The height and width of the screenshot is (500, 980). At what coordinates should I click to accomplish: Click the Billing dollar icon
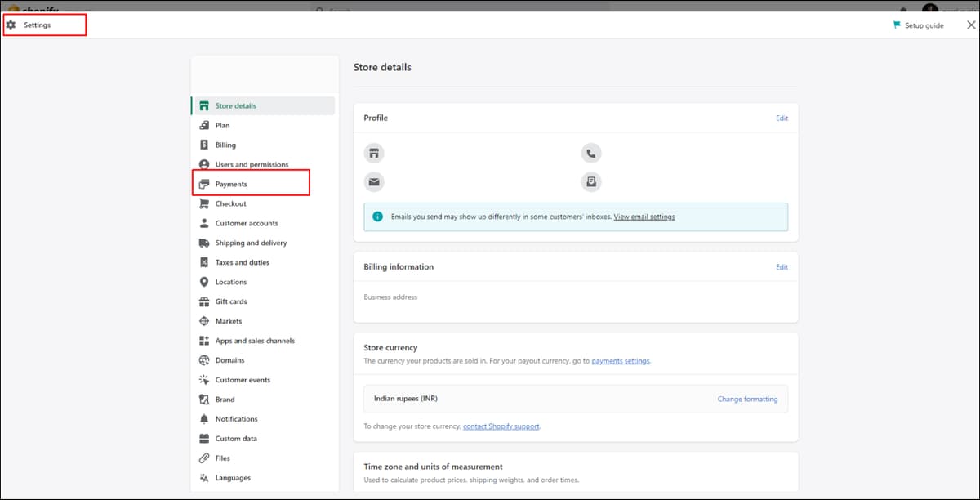tap(204, 145)
